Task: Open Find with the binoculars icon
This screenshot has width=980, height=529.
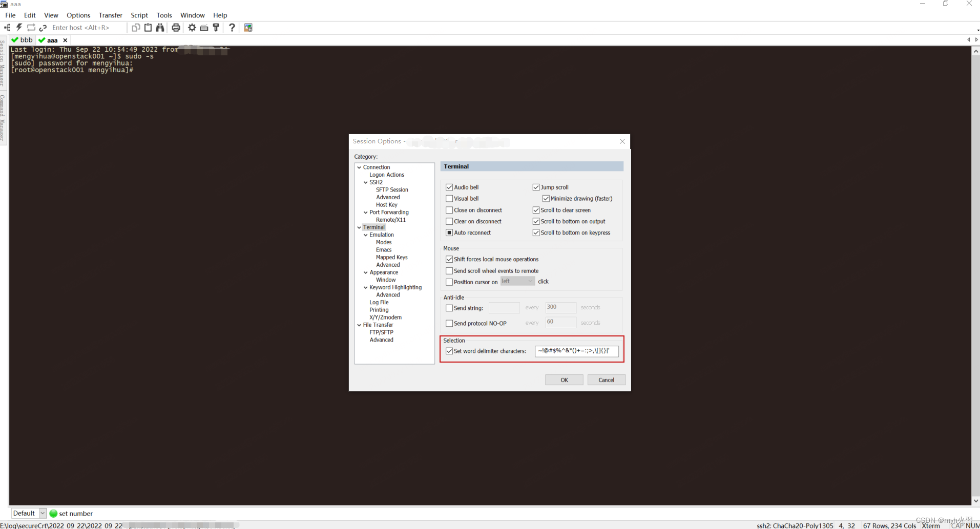Action: [160, 28]
